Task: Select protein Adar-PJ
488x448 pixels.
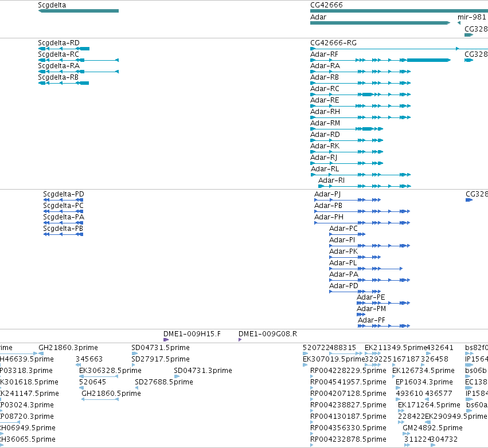Action: 348,200
